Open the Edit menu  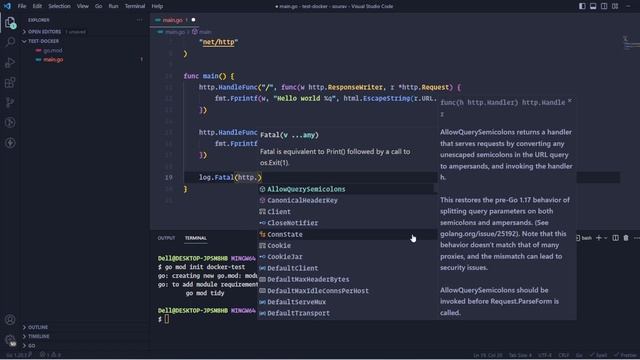tap(37, 6)
